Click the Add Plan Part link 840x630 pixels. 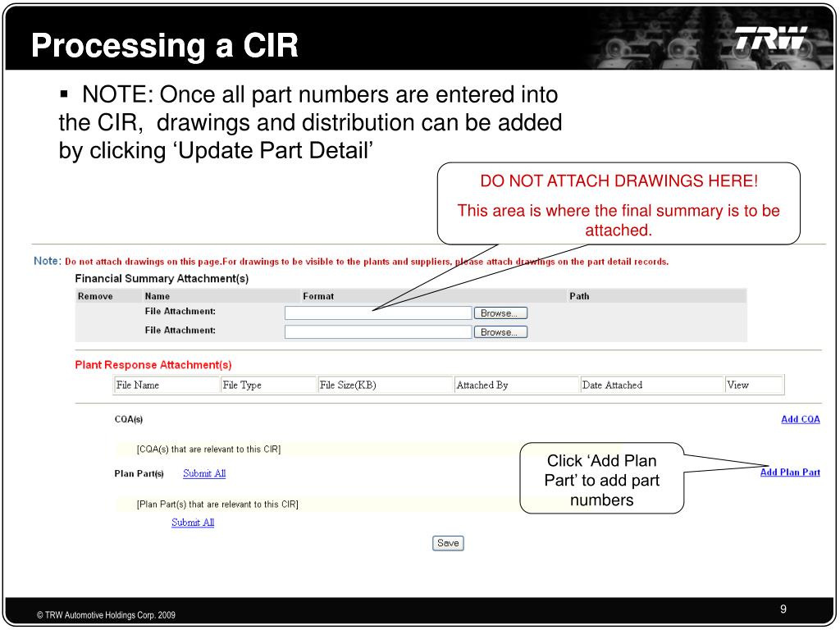click(790, 472)
